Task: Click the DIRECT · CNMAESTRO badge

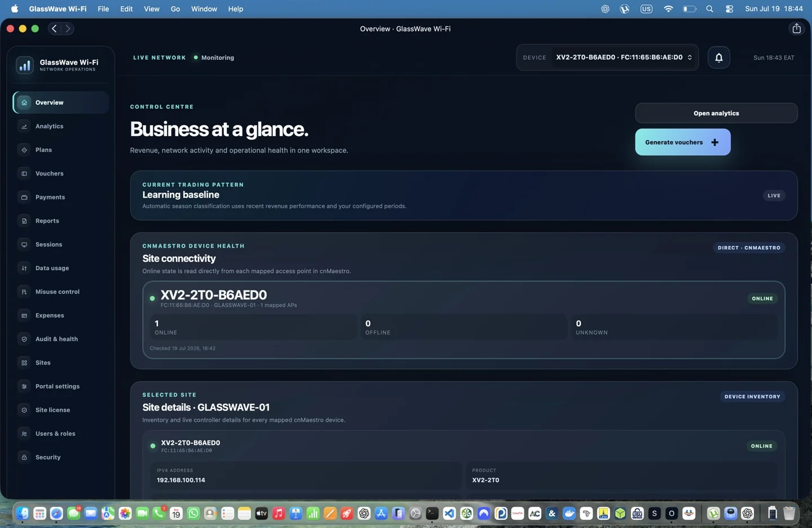Action: 749,248
